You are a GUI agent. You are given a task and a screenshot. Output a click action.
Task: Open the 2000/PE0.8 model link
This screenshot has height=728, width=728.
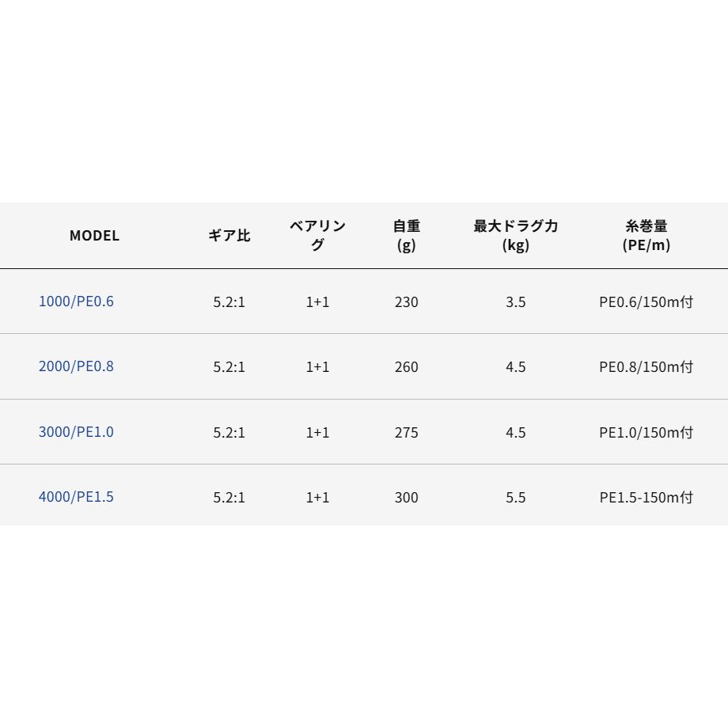[x=76, y=366]
